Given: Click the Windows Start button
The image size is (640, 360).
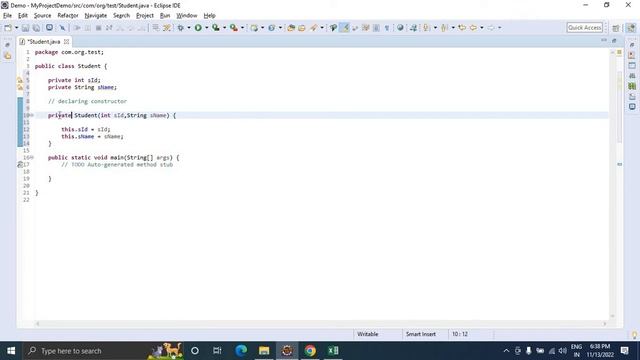Looking at the screenshot, I should coord(11,351).
